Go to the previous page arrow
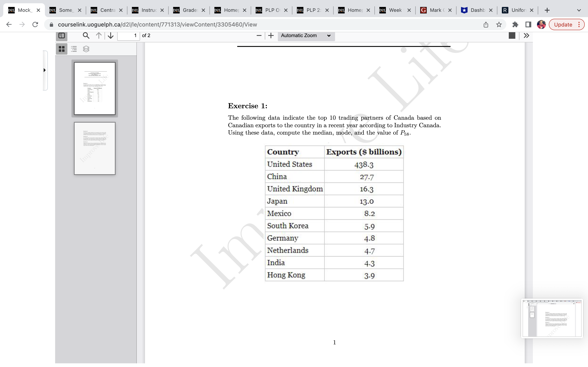588x367 pixels. 98,36
